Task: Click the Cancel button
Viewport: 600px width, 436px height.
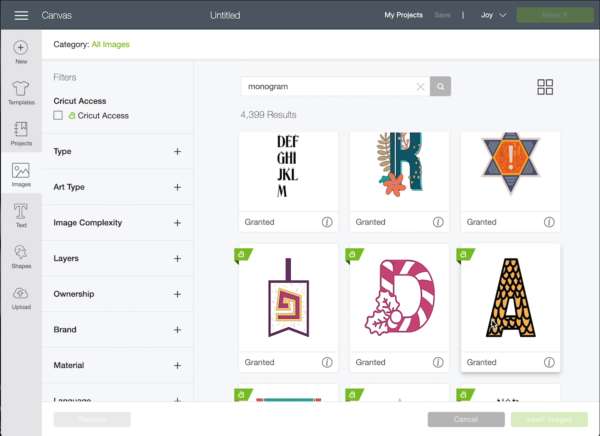Action: (x=465, y=419)
